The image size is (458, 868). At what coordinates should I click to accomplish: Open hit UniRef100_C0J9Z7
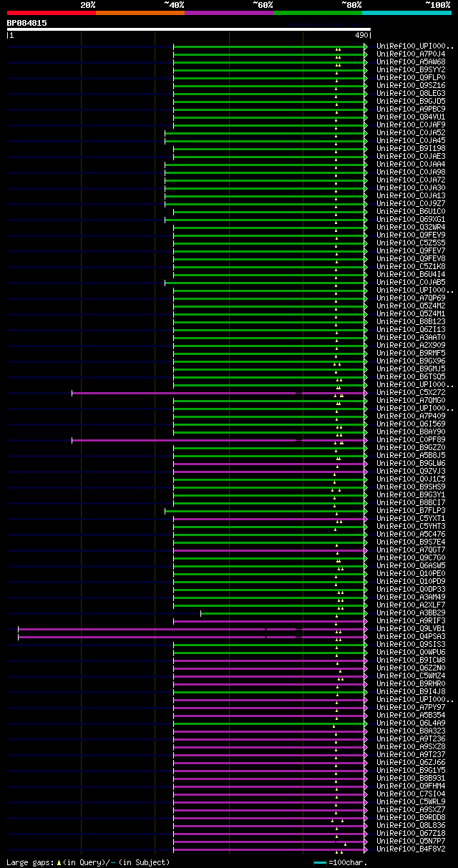[411, 203]
